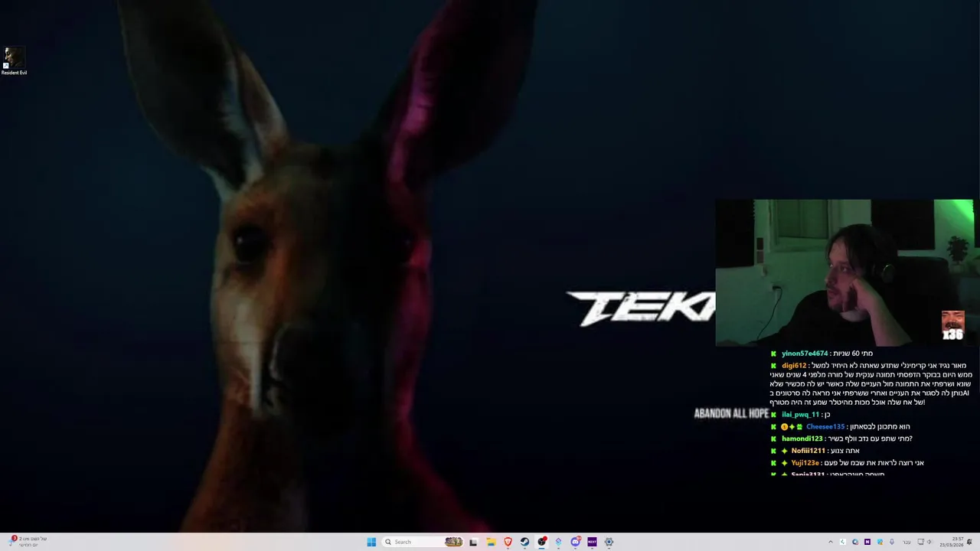Open the purple N tray icon

867,542
